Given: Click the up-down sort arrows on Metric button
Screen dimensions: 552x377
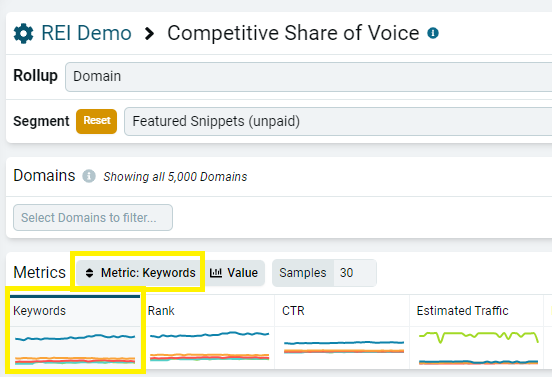Looking at the screenshot, I should tap(89, 273).
